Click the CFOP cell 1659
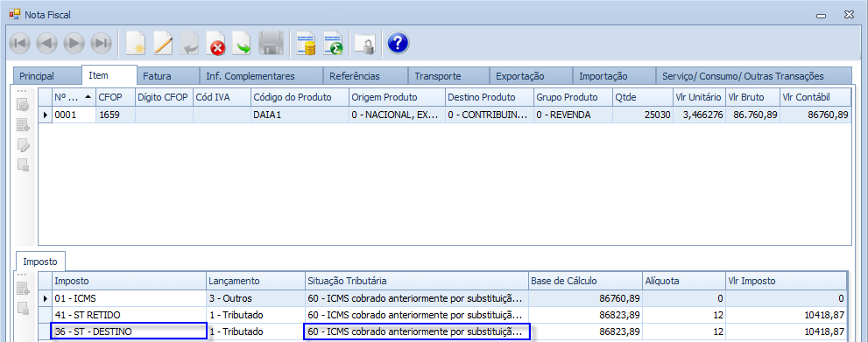Screen dimensions: 868x342 click(x=115, y=115)
